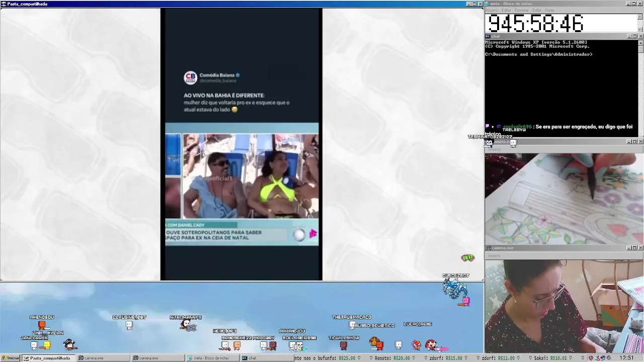Click the TAELEEYU chat avatar
This screenshot has width=644, height=362.
(513, 143)
